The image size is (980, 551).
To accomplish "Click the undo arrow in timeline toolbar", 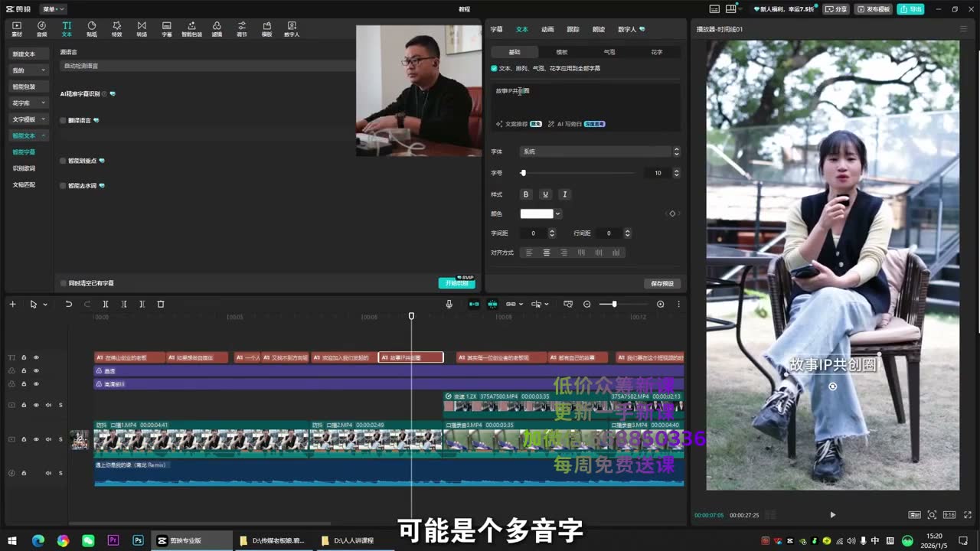I will coord(68,304).
